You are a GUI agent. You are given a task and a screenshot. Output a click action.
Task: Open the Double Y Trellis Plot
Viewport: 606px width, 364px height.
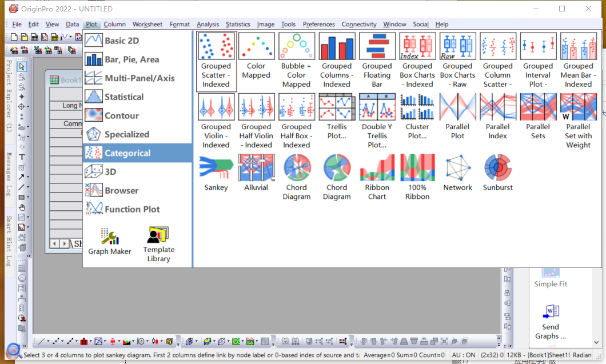pos(377,121)
